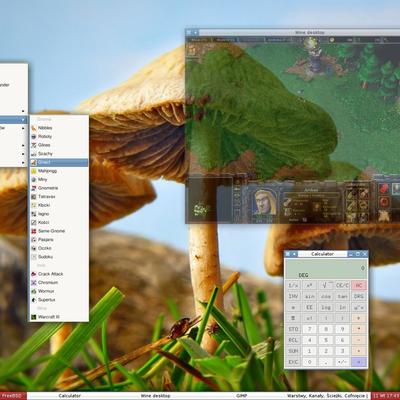
Task: Click the hero portrait in Warcraft
Action: [265, 202]
